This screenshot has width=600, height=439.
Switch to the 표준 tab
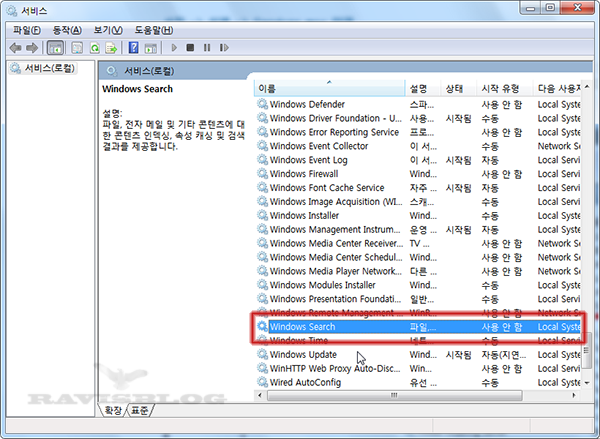[139, 411]
